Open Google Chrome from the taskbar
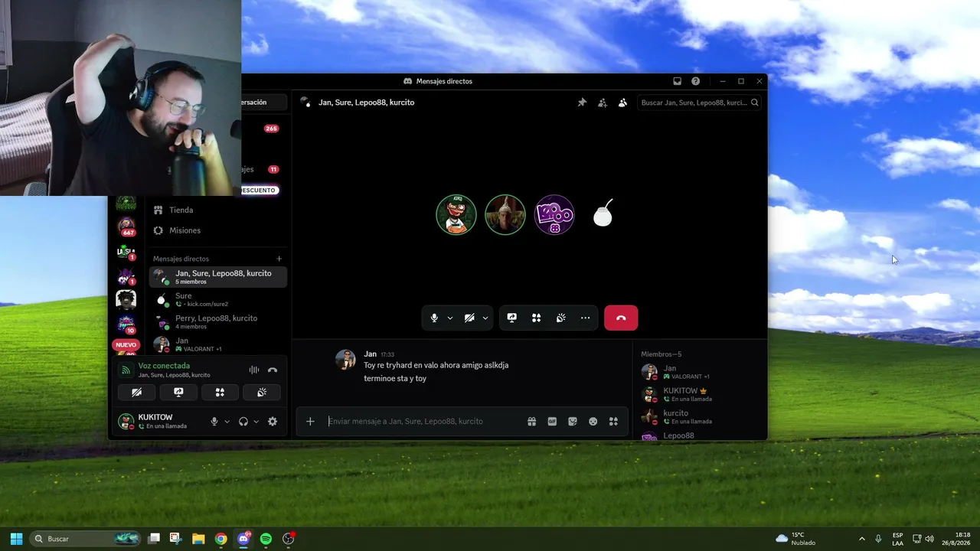980x551 pixels. pos(220,539)
